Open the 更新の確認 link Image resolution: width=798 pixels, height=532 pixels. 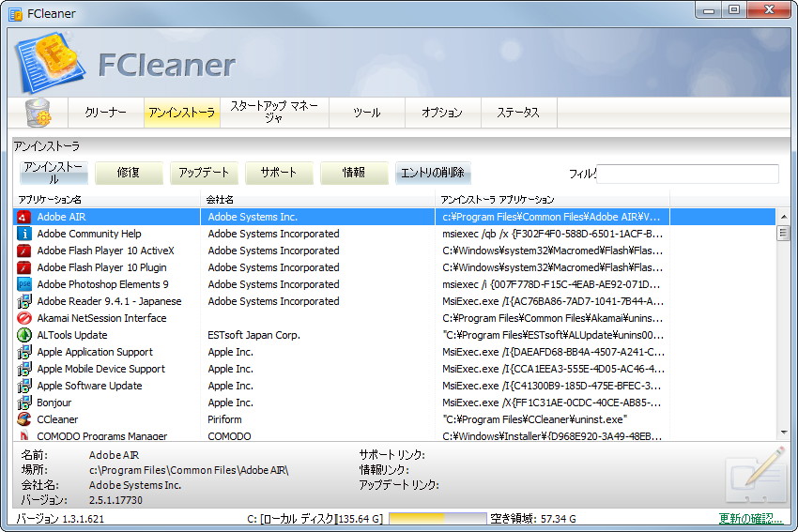tap(750, 519)
